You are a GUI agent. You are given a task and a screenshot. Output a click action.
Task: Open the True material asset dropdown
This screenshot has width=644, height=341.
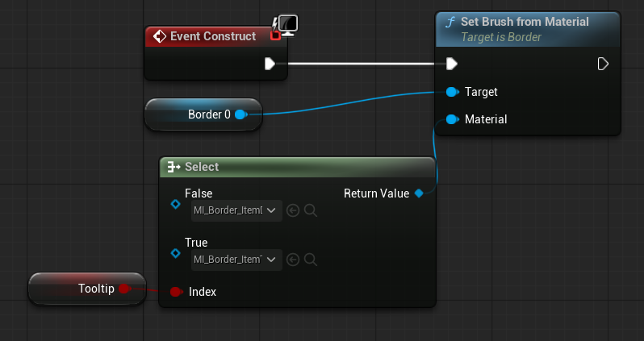(237, 260)
